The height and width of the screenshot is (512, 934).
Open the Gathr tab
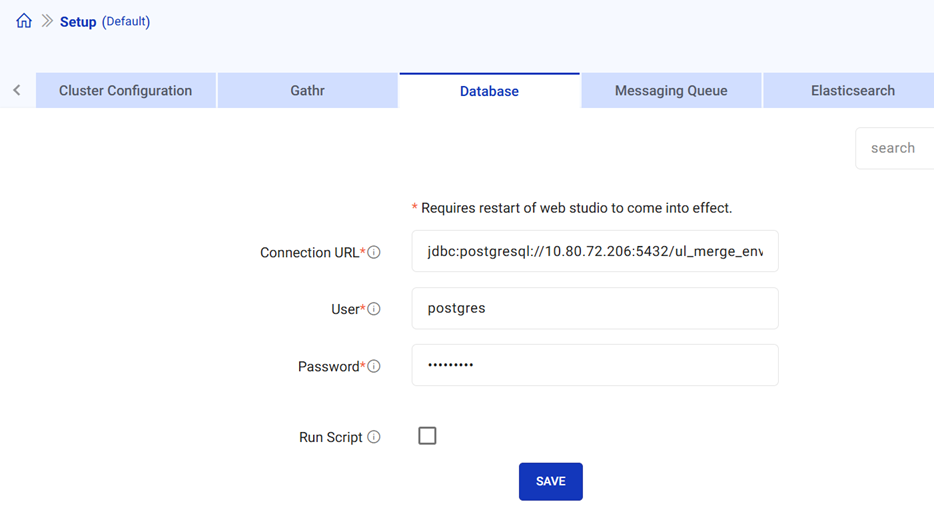[x=307, y=90]
